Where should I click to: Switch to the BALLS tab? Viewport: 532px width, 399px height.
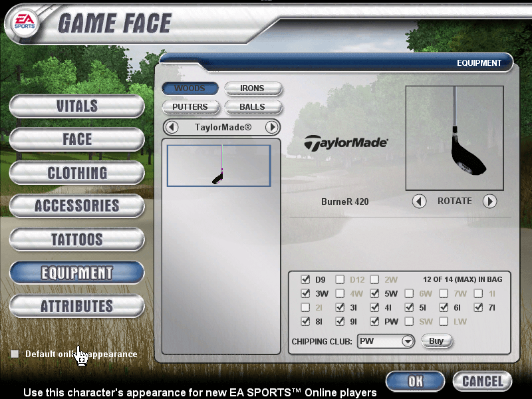point(253,107)
